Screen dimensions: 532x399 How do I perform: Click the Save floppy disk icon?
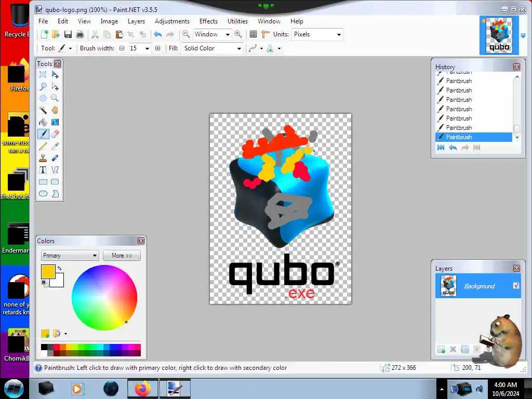[x=68, y=34]
